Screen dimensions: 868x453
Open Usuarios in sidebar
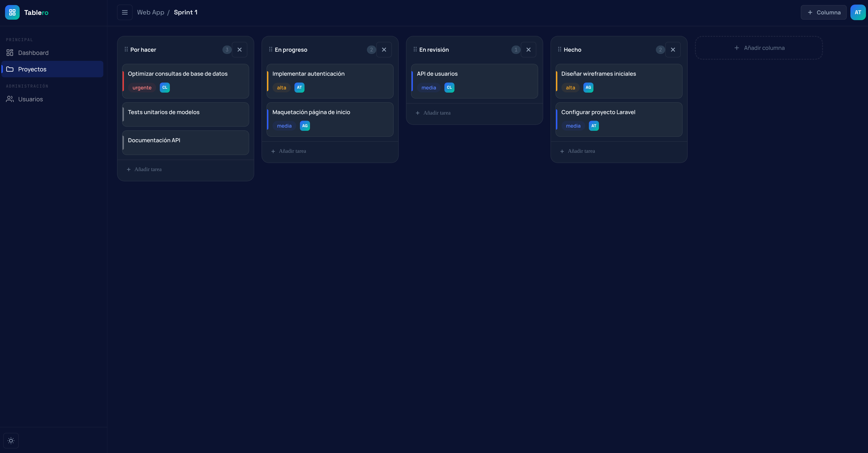click(x=52, y=99)
